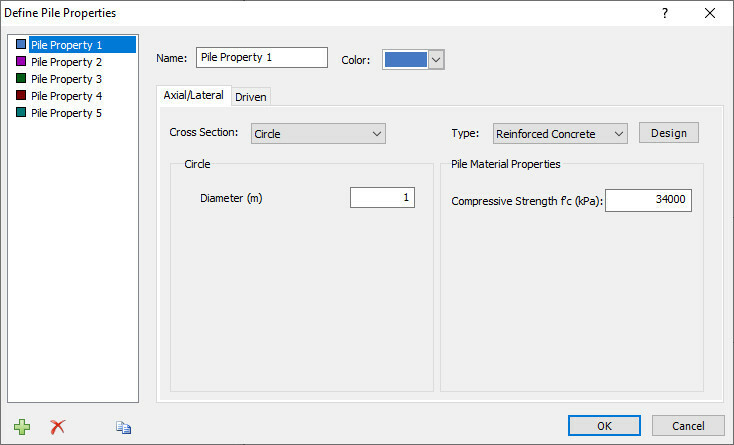Viewport: 734px width, 445px height.
Task: Click the Design button
Action: coord(668,133)
